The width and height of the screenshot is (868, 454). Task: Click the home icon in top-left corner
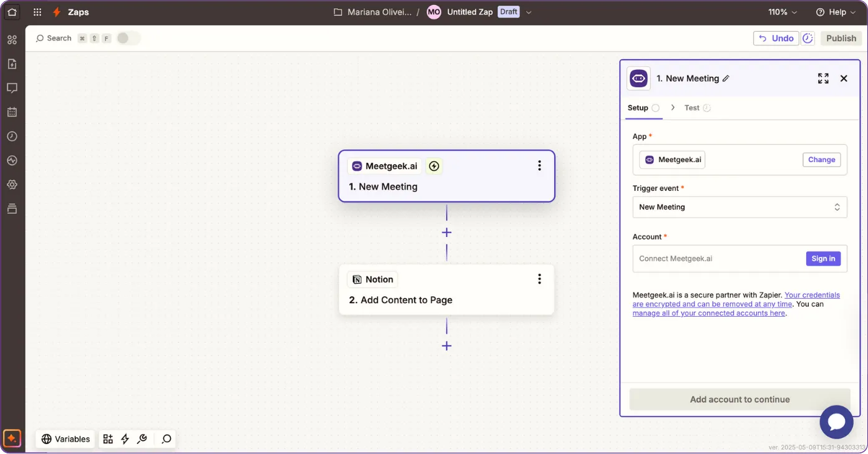[12, 12]
